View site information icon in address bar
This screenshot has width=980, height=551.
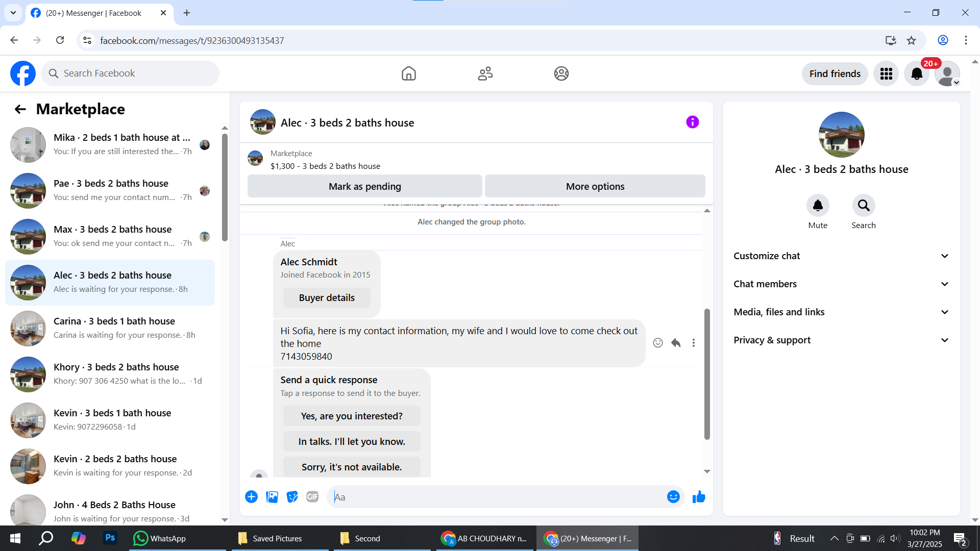pyautogui.click(x=87, y=40)
